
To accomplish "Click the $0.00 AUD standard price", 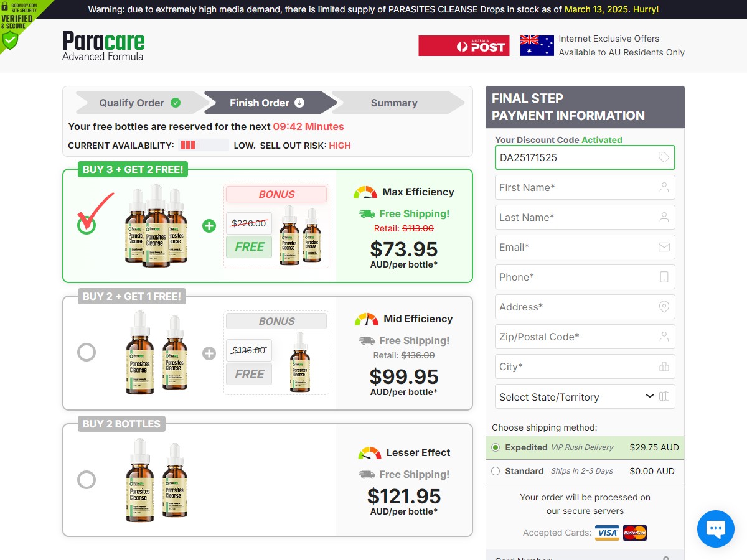I will (652, 471).
